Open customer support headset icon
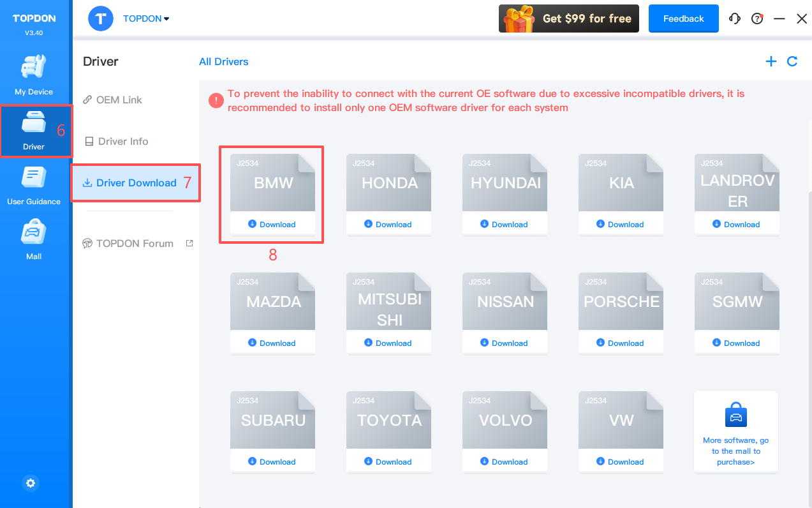Viewport: 812px width, 508px height. (735, 19)
